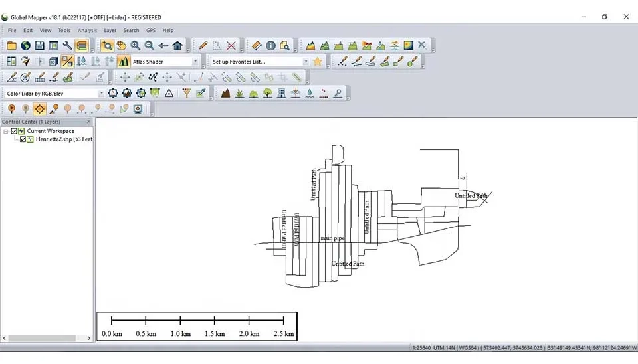Click the favorites star icon
This screenshot has height=364, width=638.
click(x=318, y=62)
